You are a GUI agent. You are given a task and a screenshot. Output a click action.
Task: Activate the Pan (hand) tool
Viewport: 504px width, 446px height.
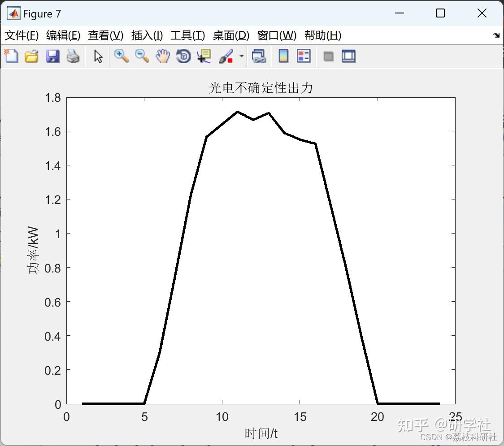(163, 56)
